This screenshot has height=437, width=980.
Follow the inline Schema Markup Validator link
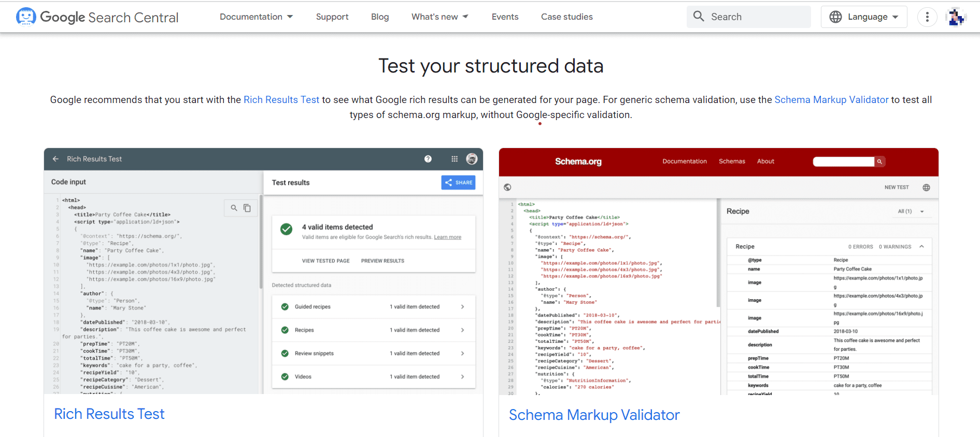[x=831, y=100]
